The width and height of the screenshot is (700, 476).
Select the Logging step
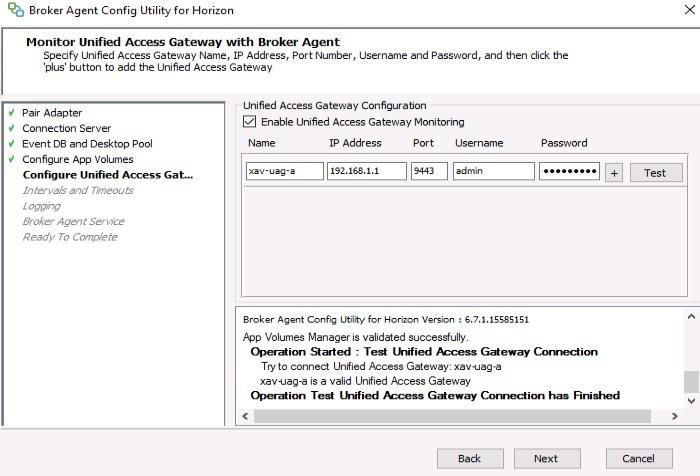click(42, 206)
